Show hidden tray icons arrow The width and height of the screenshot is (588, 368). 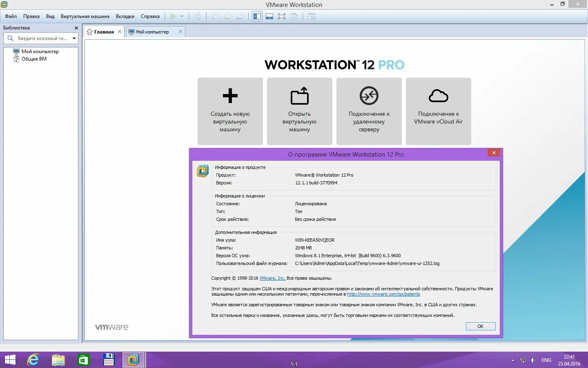tap(513, 360)
